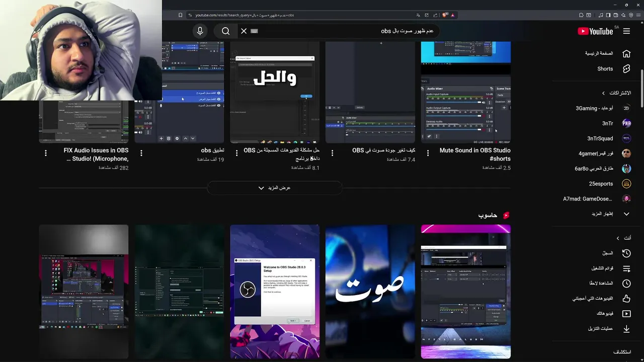The width and height of the screenshot is (644, 362).
Task: Open Brave VPN shield icon in toolbar
Action: click(631, 15)
